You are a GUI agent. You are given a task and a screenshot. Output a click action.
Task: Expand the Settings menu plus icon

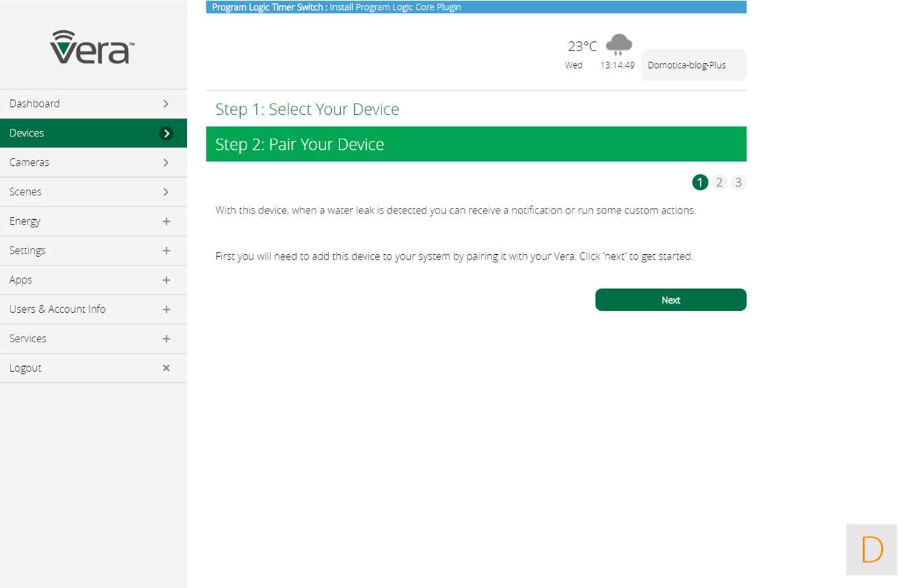pos(166,251)
